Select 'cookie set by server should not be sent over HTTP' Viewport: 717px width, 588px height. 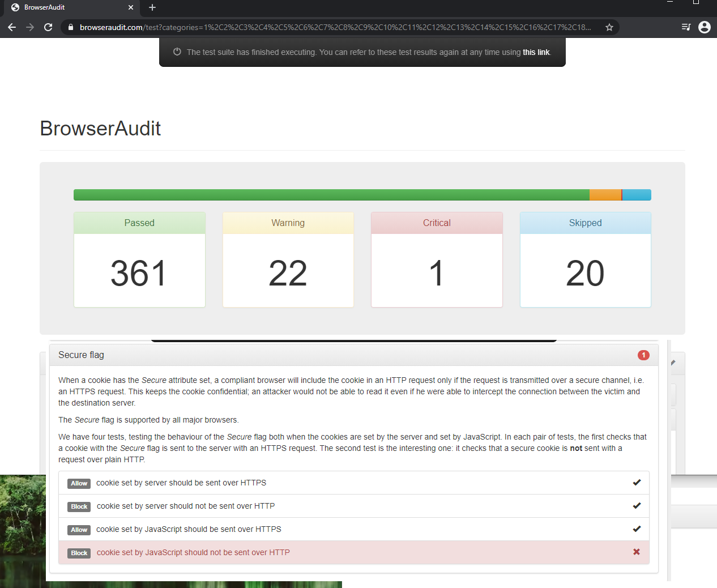pos(354,506)
